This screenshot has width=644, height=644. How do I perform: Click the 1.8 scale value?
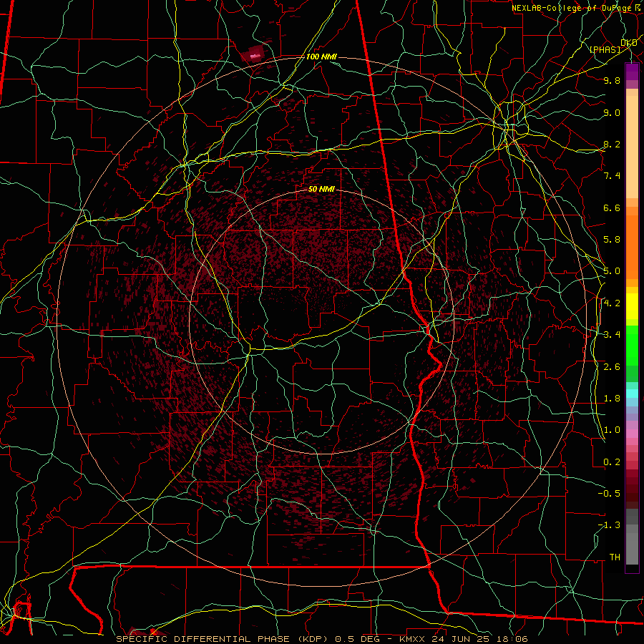point(612,399)
